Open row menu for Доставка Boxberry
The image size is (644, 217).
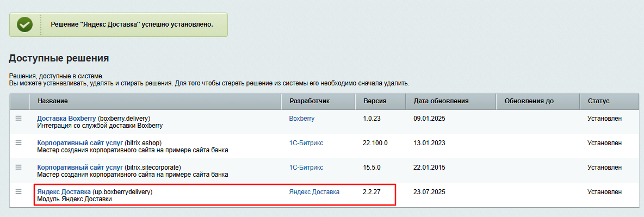[18, 119]
